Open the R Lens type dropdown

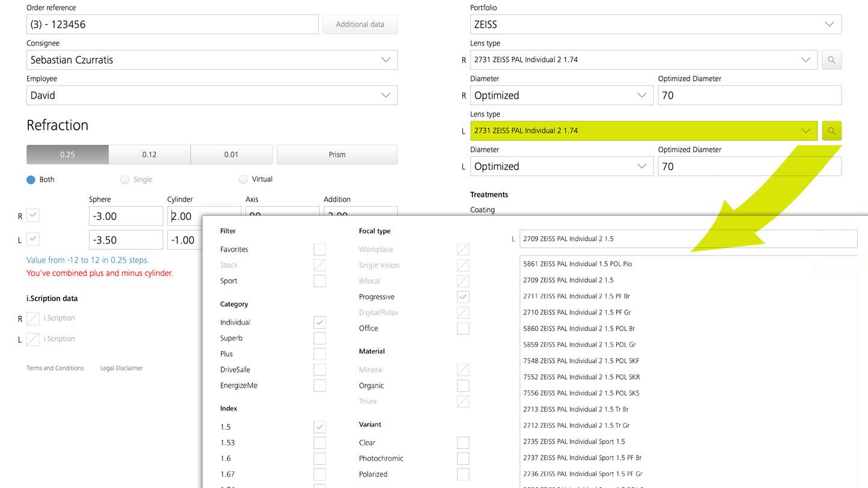(644, 60)
